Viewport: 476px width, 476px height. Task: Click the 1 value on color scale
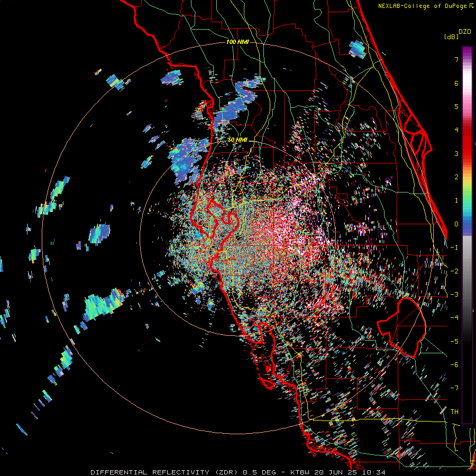[456, 200]
